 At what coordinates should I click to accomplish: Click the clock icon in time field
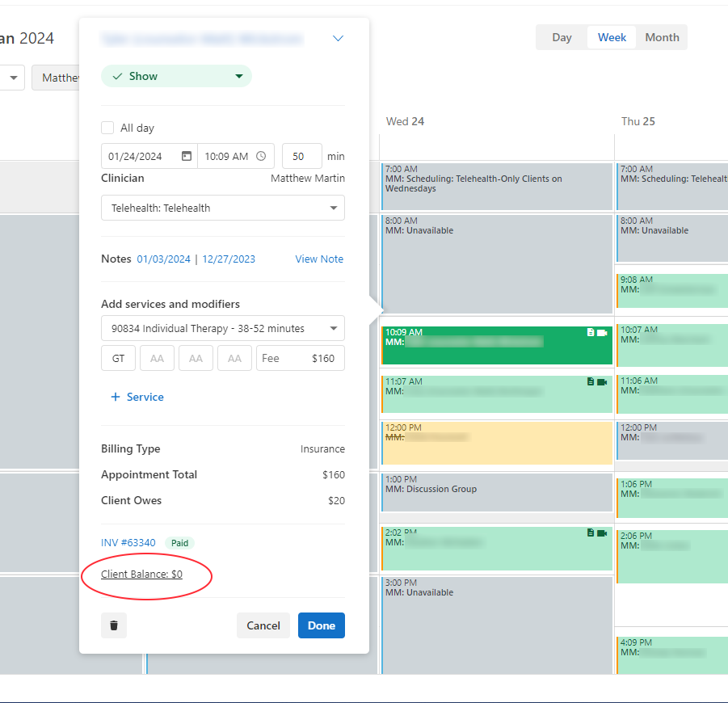(261, 156)
